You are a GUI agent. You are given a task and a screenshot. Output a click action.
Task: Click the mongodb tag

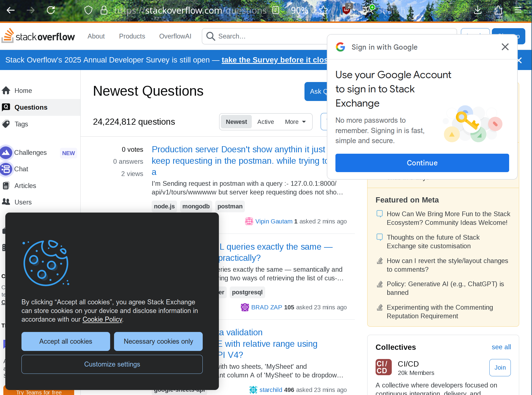coord(196,206)
